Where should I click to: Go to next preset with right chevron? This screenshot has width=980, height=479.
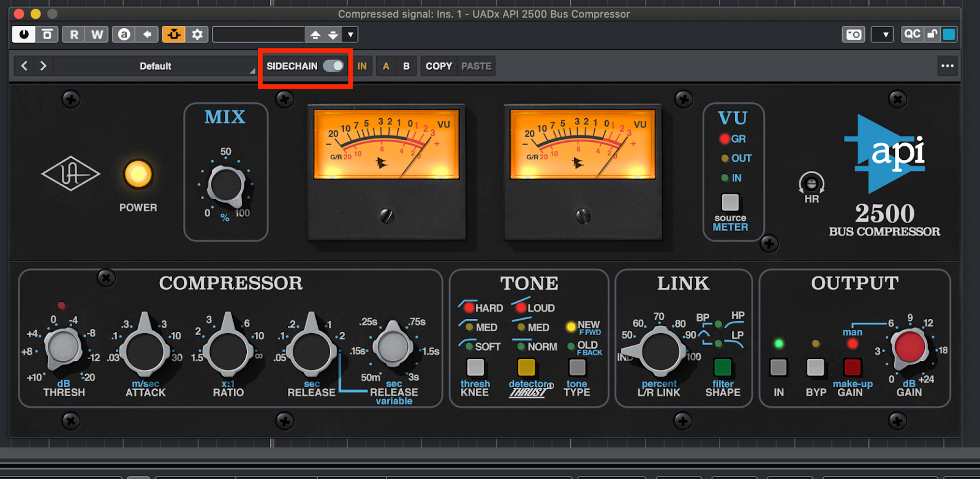[x=43, y=66]
